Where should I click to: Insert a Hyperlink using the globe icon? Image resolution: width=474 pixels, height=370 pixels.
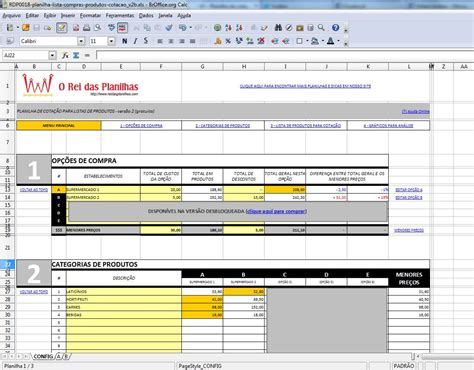pyautogui.click(x=217, y=28)
